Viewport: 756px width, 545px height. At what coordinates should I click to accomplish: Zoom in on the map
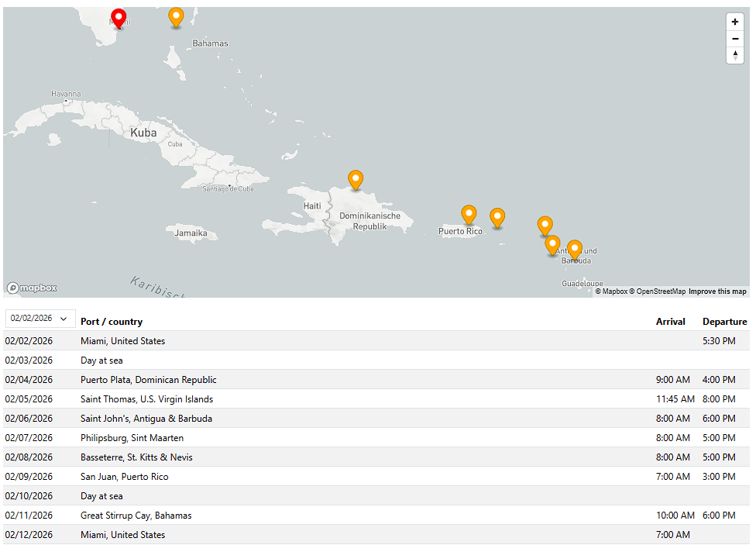click(x=734, y=22)
